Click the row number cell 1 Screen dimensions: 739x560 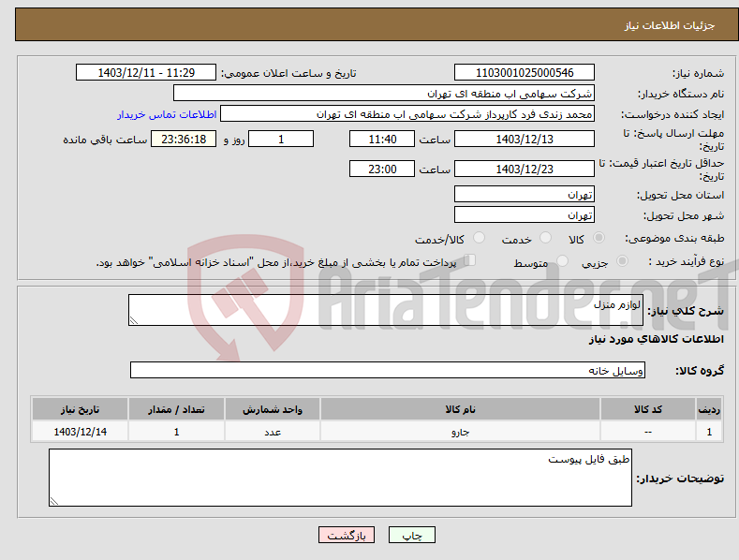point(709,432)
